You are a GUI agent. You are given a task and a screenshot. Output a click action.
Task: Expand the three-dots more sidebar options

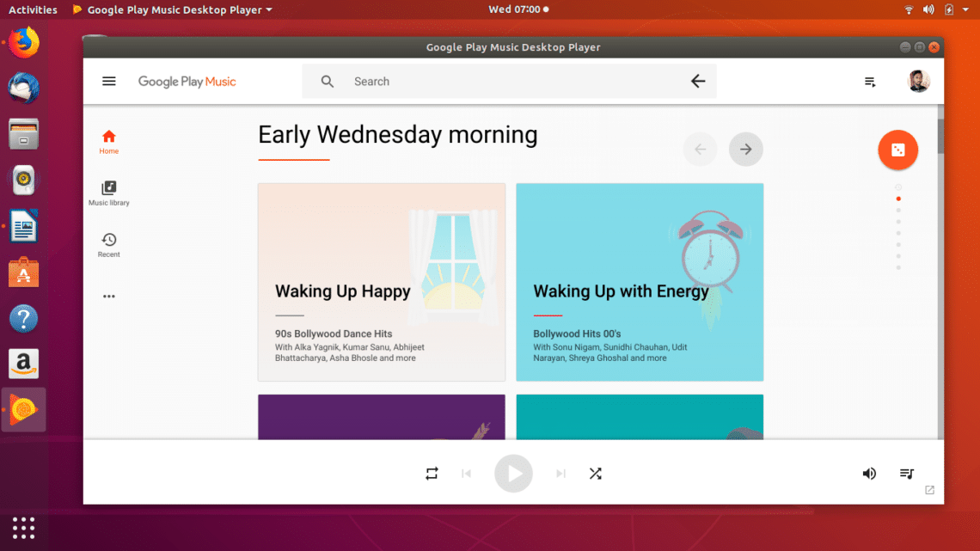click(109, 297)
